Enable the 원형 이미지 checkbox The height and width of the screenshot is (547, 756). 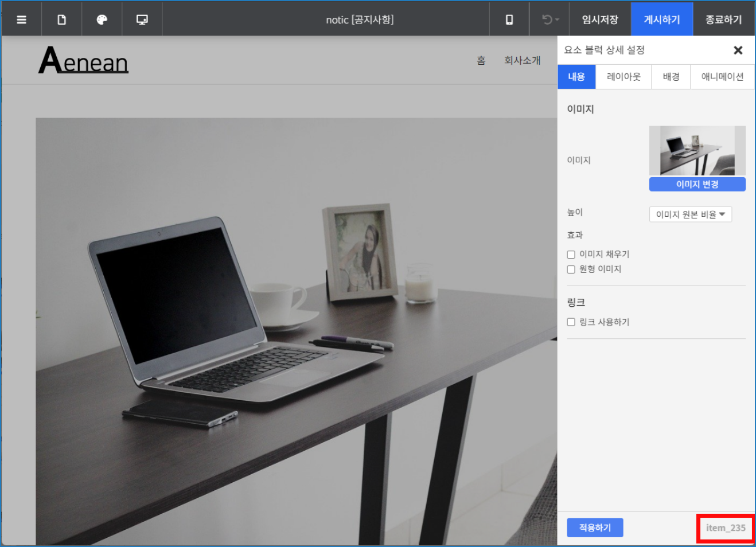(571, 269)
